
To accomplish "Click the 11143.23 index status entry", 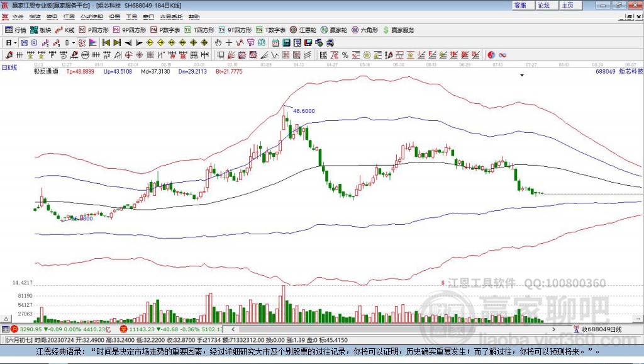I will (x=171, y=329).
